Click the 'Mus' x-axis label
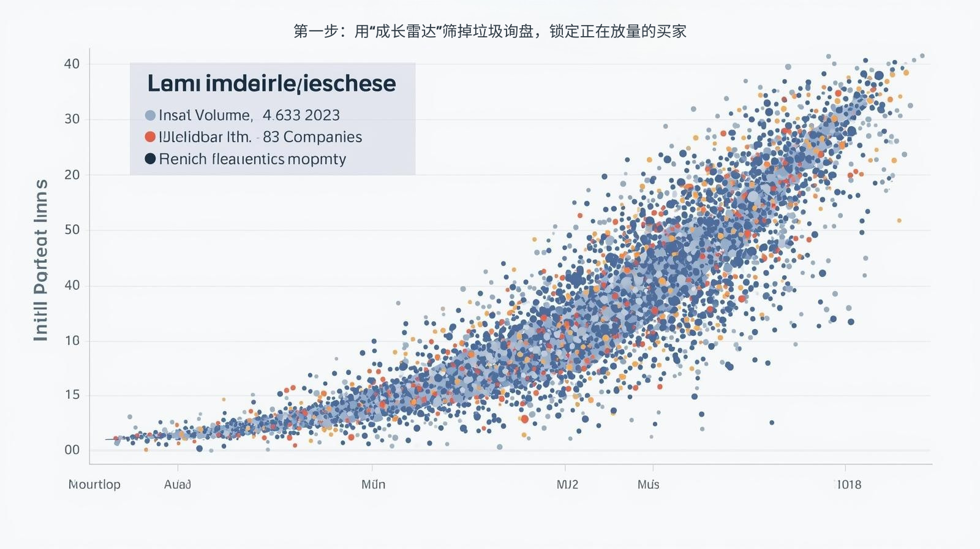The image size is (980, 549). (648, 484)
